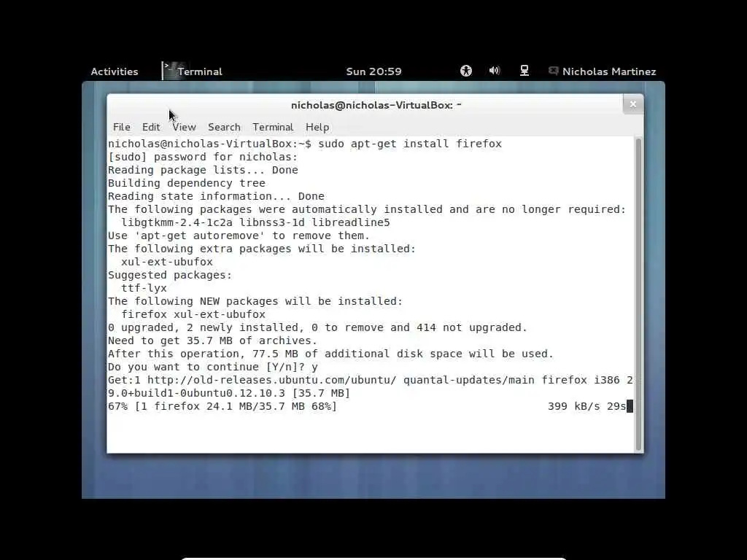The width and height of the screenshot is (747, 560).
Task: Open the View menu
Action: (x=184, y=127)
